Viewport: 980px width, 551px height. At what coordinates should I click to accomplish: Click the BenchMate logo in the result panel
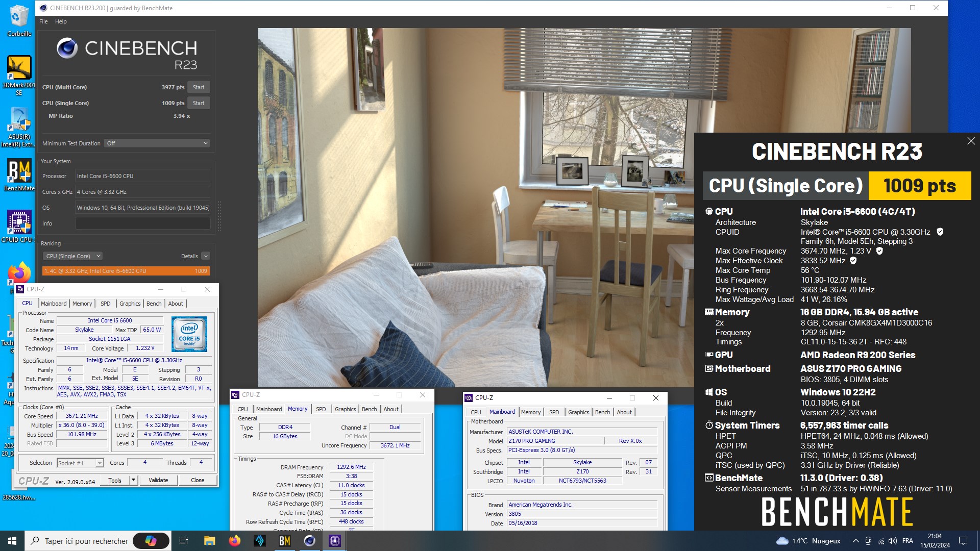click(837, 512)
